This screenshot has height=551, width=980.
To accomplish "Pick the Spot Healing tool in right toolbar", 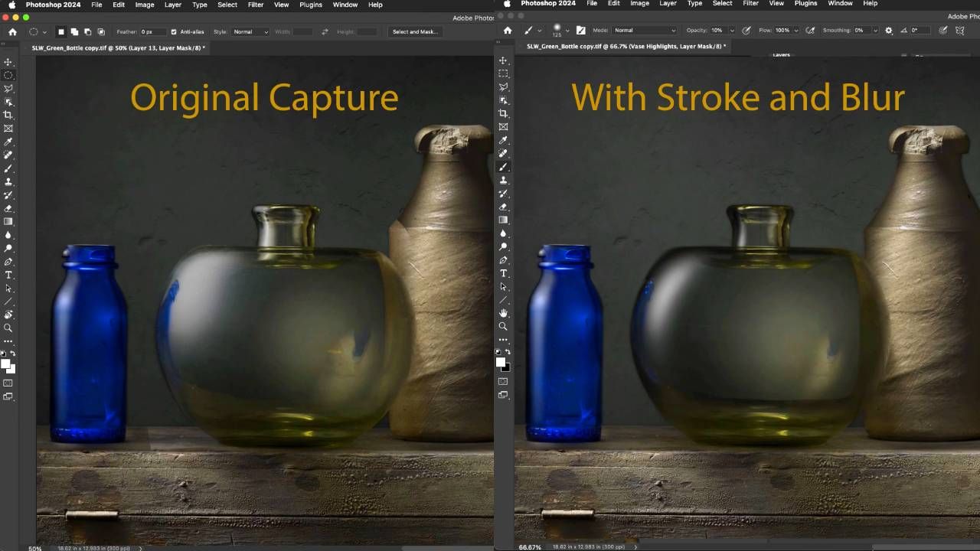I will click(x=503, y=153).
